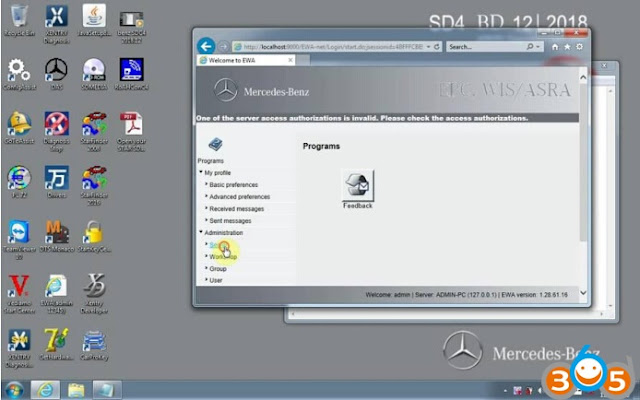Select the blue wireless PC desktop icon
Screen dimensions: 640x400
click(131, 73)
